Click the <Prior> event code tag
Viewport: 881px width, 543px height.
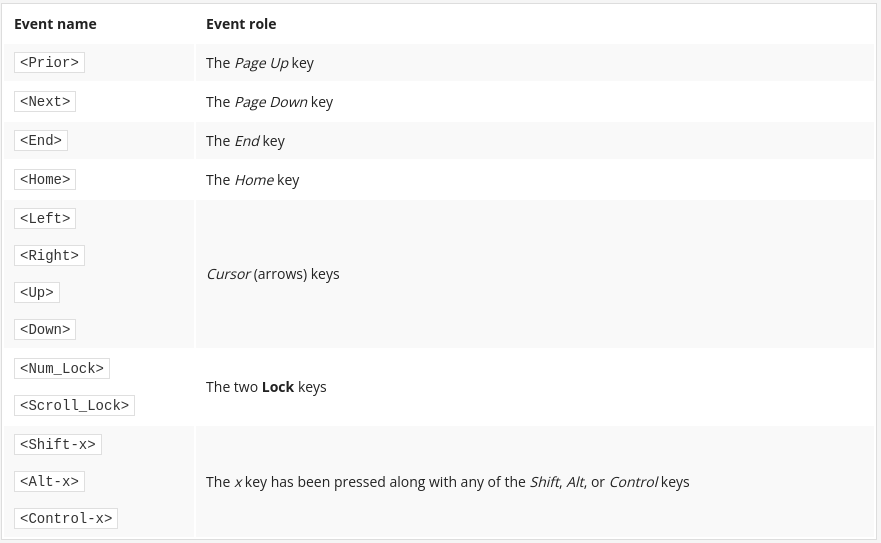(49, 62)
